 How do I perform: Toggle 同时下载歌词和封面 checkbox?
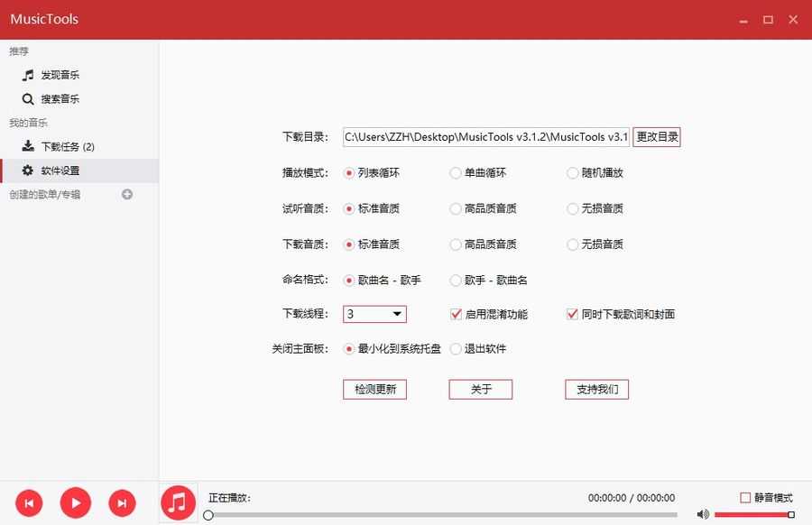[x=572, y=314]
